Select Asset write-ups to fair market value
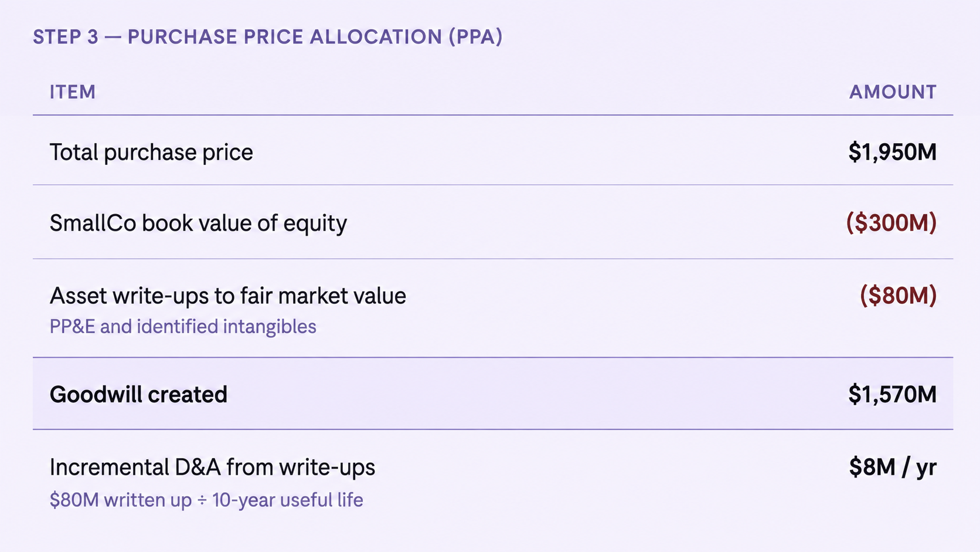The width and height of the screenshot is (980, 552). coord(227,296)
